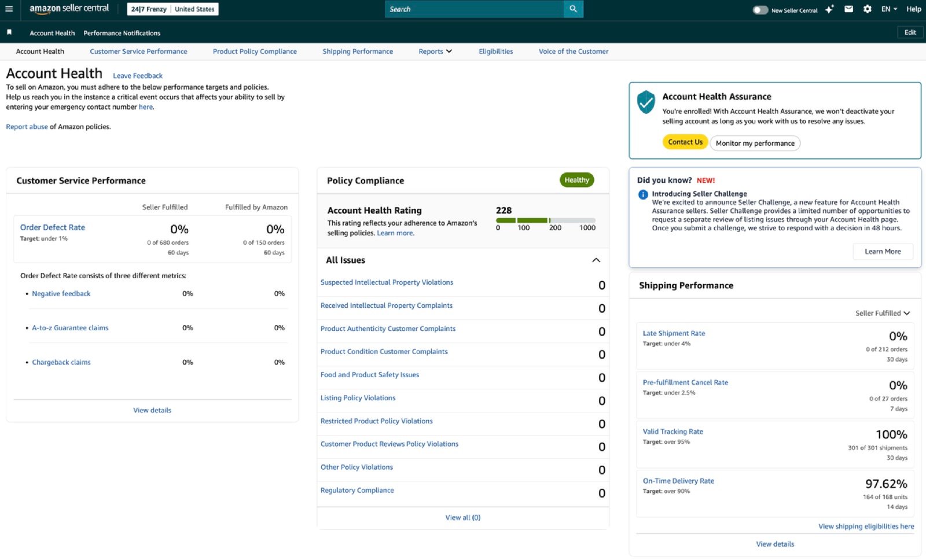Click Monitor my performance button
The image size is (926, 560).
point(755,143)
